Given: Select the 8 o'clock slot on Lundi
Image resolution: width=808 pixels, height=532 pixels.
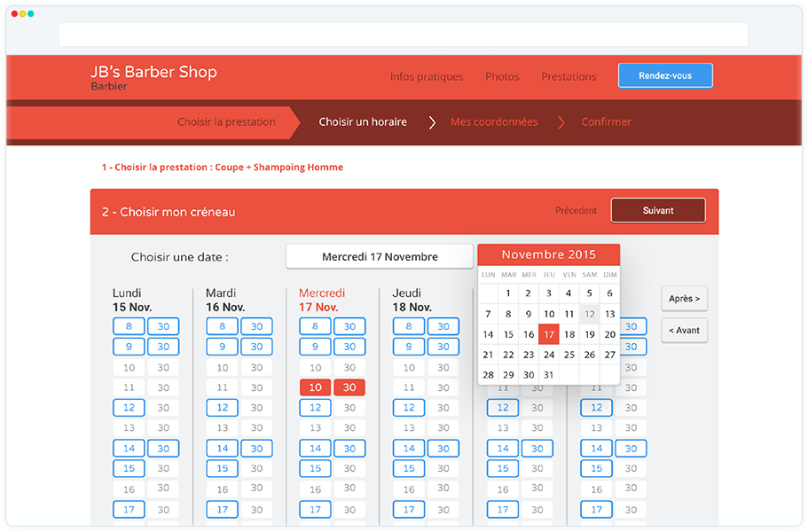Looking at the screenshot, I should 129,326.
